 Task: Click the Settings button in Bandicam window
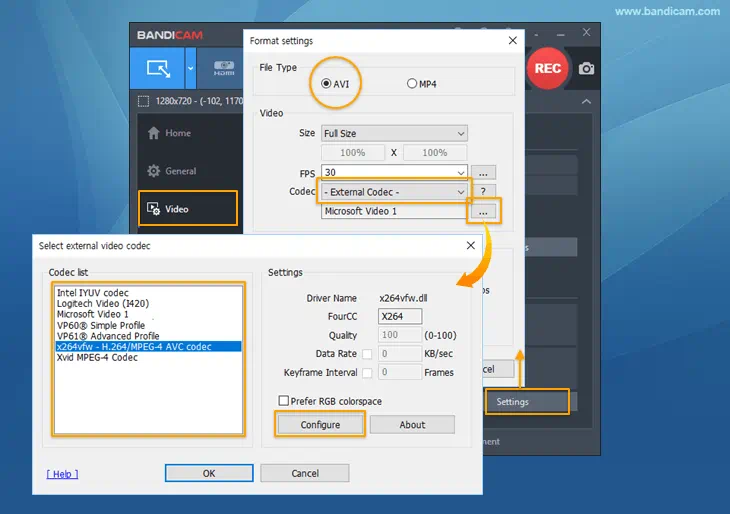527,401
